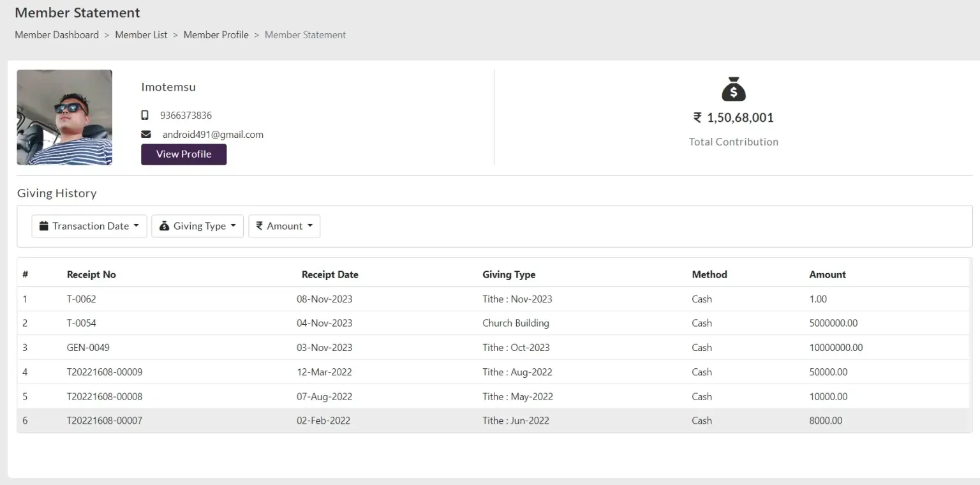980x485 pixels.
Task: Click the Amount column header
Action: click(x=828, y=274)
